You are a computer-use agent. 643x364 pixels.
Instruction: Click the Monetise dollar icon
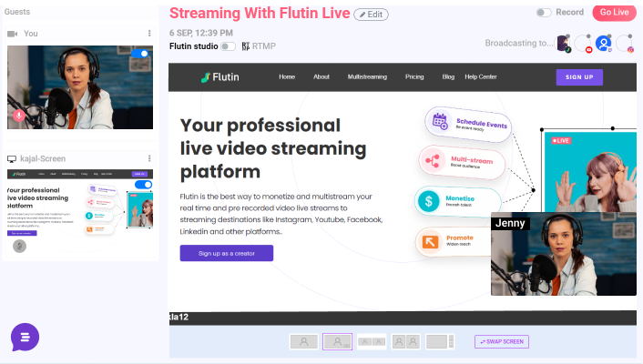click(429, 201)
